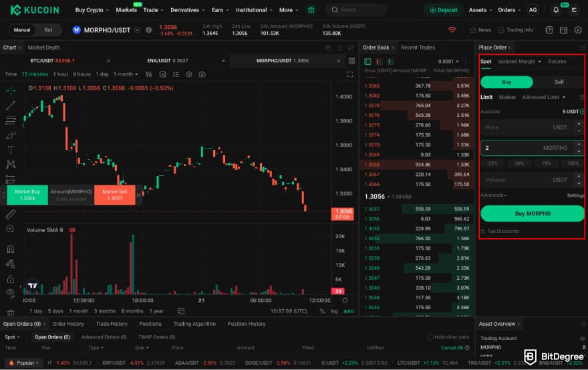The height and width of the screenshot is (370, 588).
Task: Show sell orders only view
Action: click(379, 62)
